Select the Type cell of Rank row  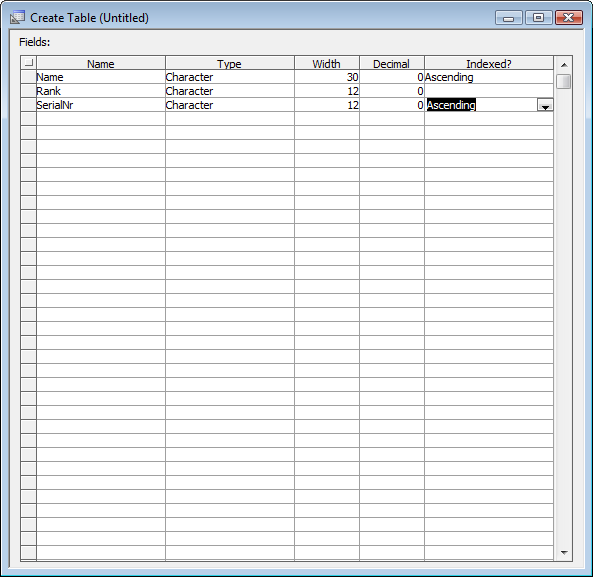click(230, 91)
